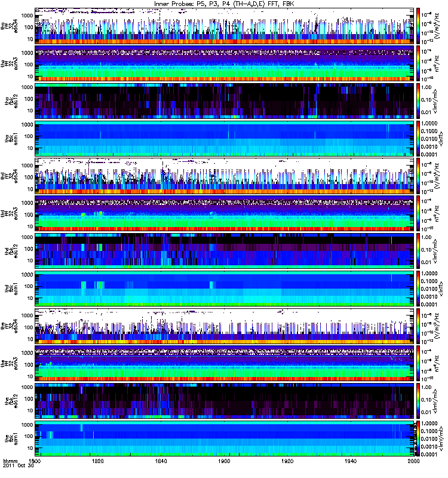448x478 pixels.
Task: Pick the color bar beside thd fff edc34
Action: 418,176
